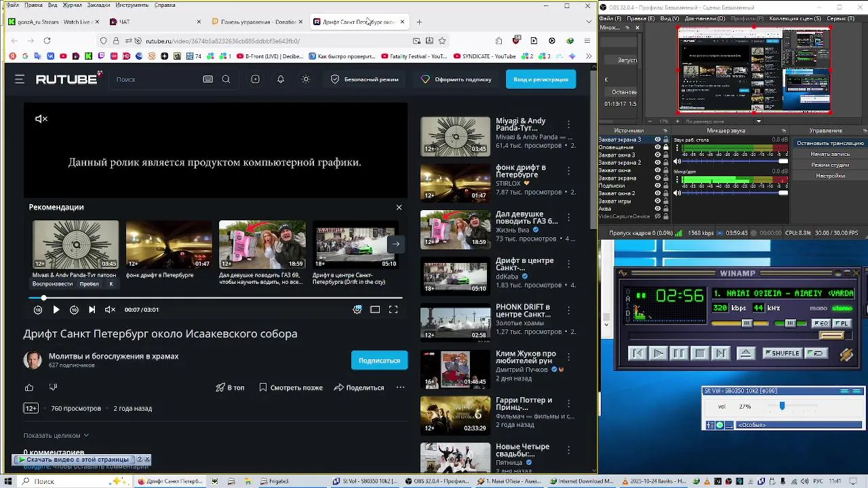Screen dimensions: 868x488
Task: Reload the page in Firefox
Action: pos(47,41)
